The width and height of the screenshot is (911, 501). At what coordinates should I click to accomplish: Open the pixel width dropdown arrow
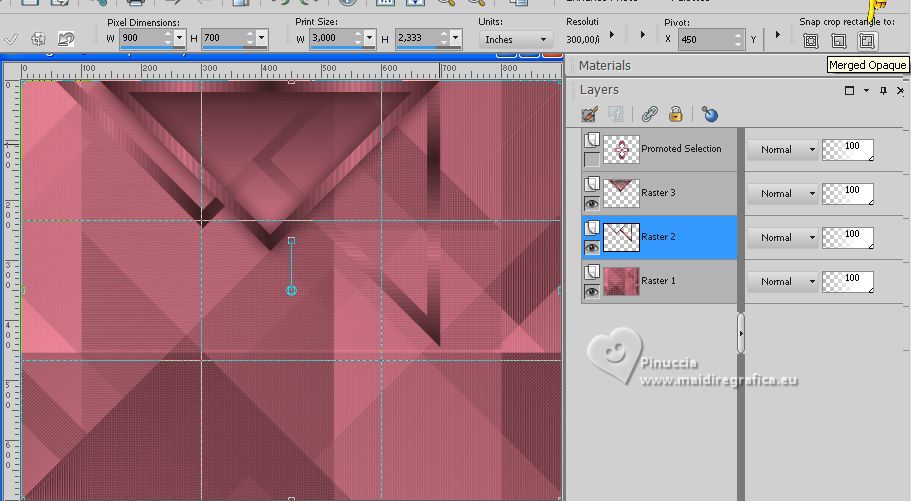(179, 38)
